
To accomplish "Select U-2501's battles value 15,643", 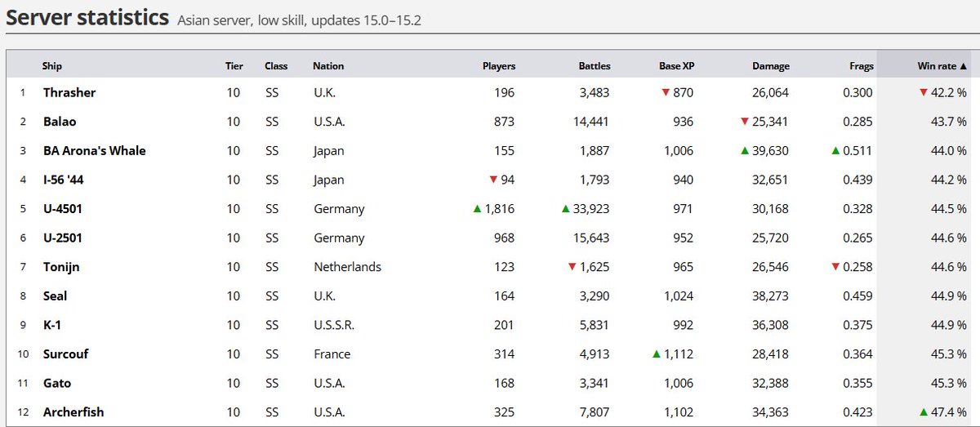I will click(590, 238).
